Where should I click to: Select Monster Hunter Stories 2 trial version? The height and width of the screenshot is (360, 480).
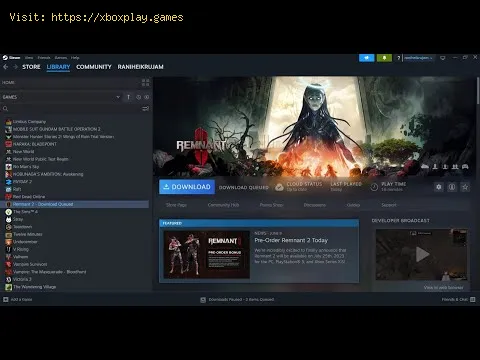(x=63, y=137)
